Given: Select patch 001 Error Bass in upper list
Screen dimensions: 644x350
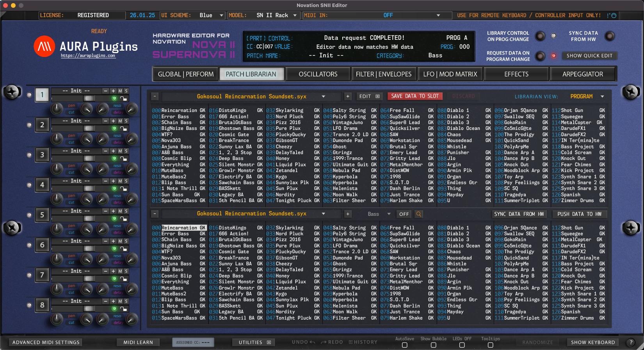Looking at the screenshot, I should [175, 117].
